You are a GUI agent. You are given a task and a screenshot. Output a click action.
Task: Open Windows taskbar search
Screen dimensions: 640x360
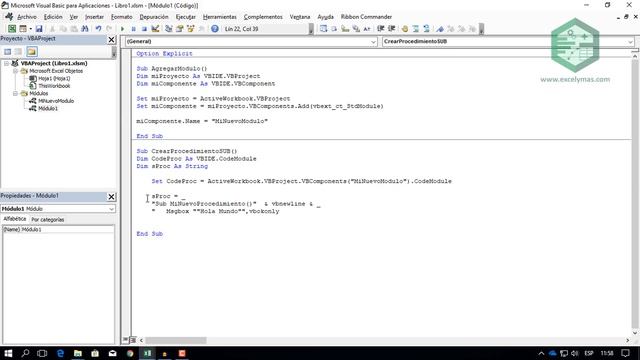(25, 353)
